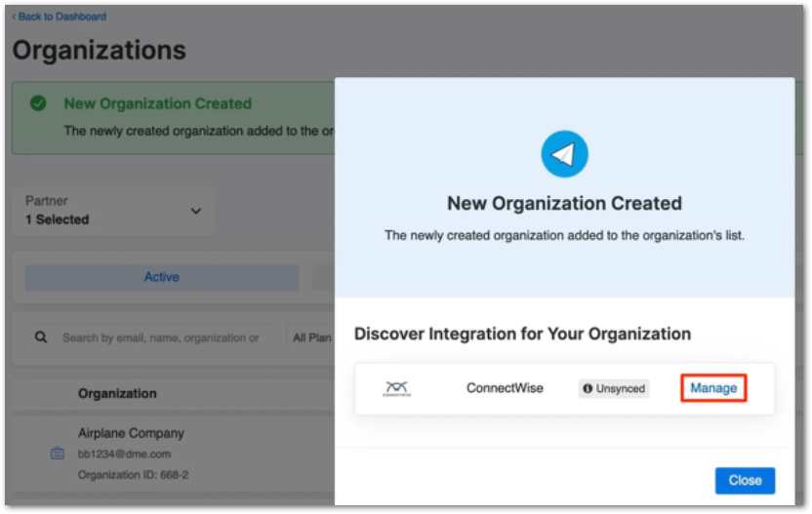Expand the Partner selector chevron arrow
This screenshot has height=514, width=812.
click(x=195, y=212)
